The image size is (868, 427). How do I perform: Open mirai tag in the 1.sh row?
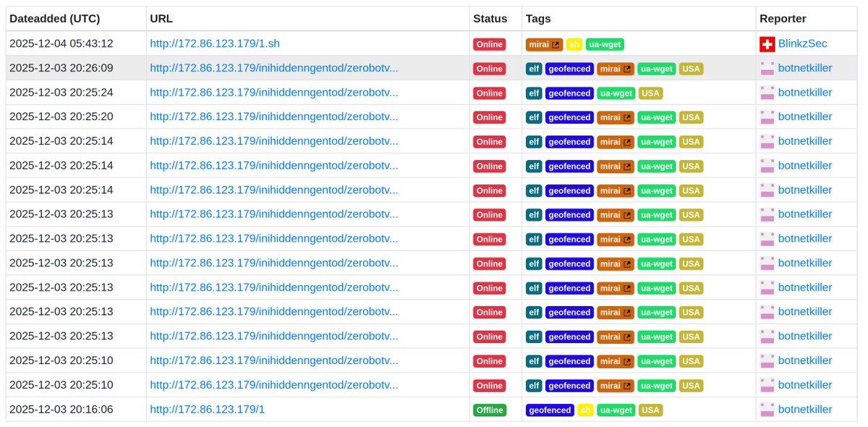coord(544,44)
